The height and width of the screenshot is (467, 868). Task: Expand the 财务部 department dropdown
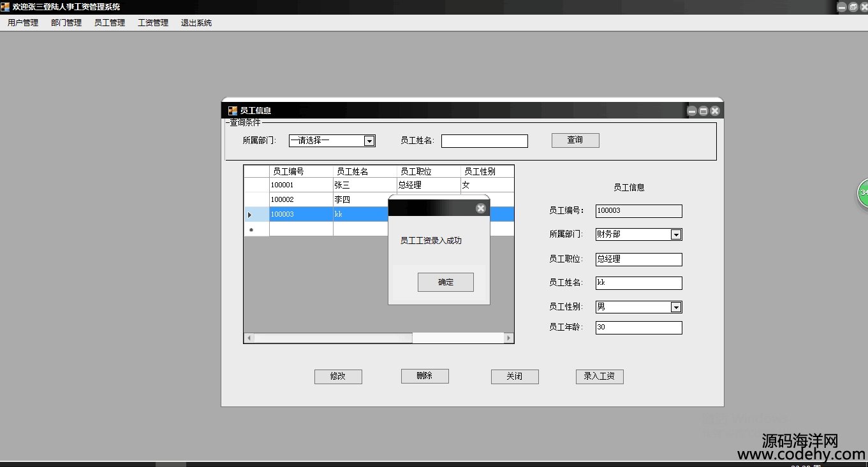[676, 234]
